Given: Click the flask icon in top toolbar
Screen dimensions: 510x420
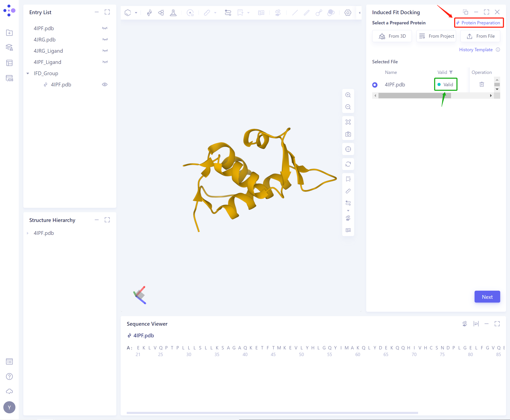Looking at the screenshot, I should (x=173, y=12).
